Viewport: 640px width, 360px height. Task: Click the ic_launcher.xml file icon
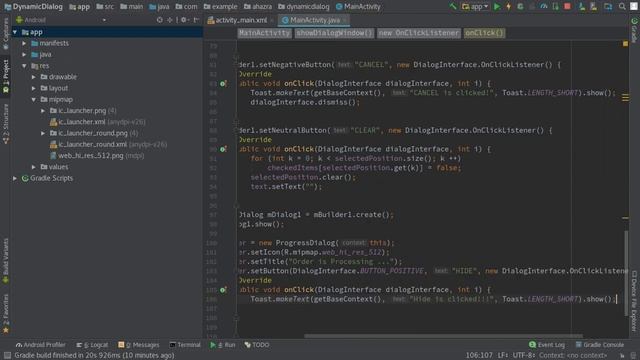(53, 122)
